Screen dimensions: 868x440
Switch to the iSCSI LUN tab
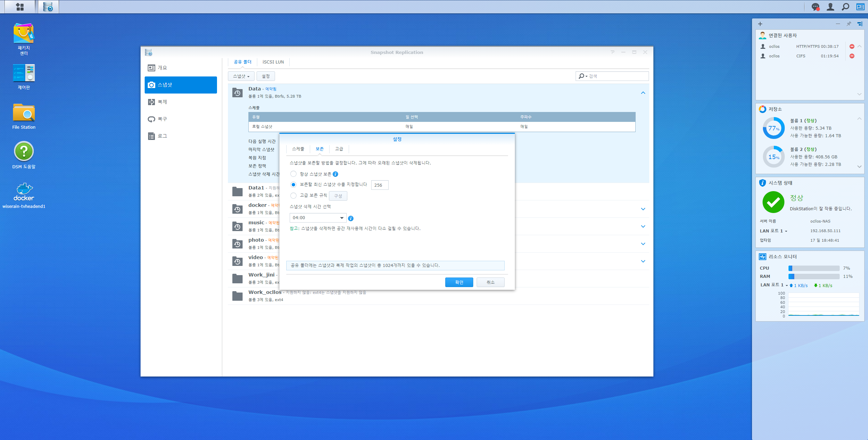(x=273, y=62)
